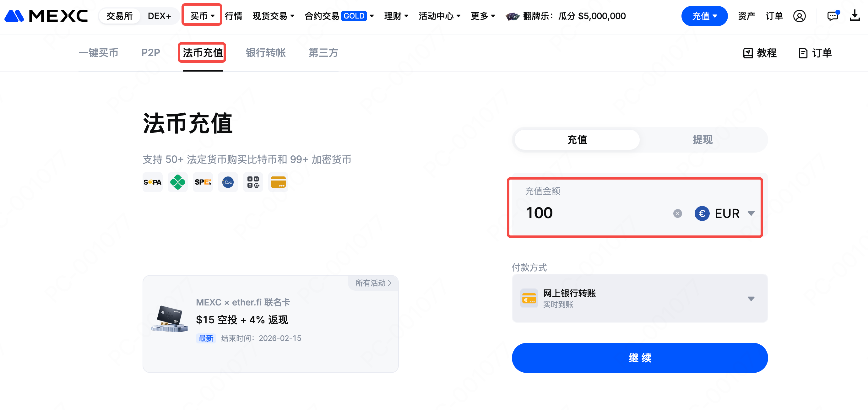868x410 pixels.
Task: Open the 所有活动 link
Action: click(x=373, y=283)
